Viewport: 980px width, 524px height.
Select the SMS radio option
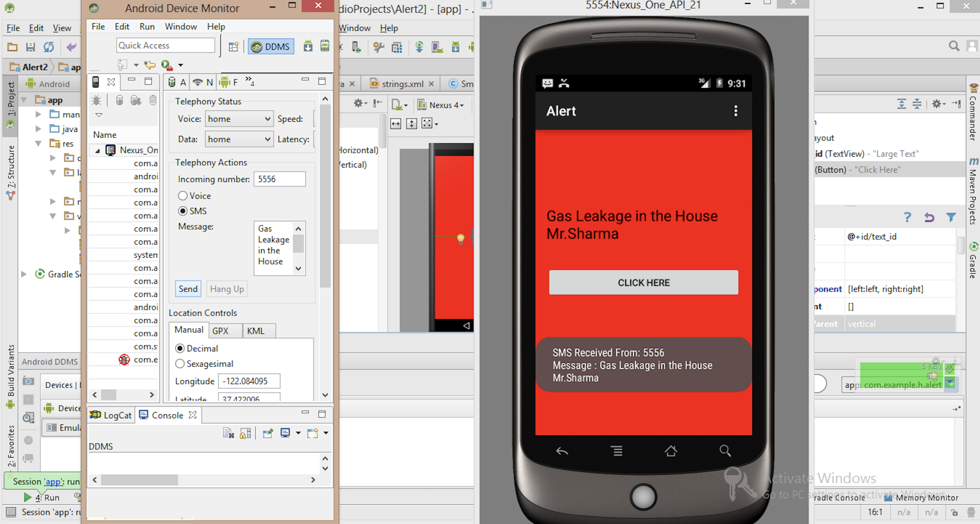pos(183,211)
